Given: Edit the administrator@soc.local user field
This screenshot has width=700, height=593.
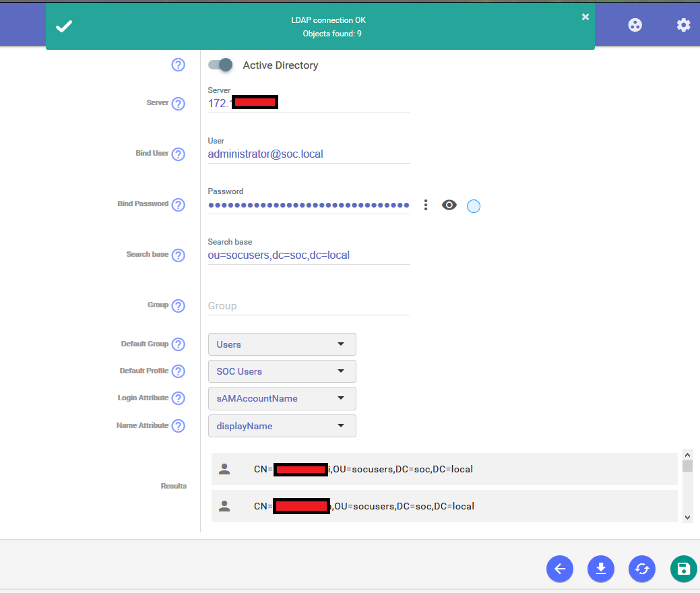Looking at the screenshot, I should click(309, 154).
